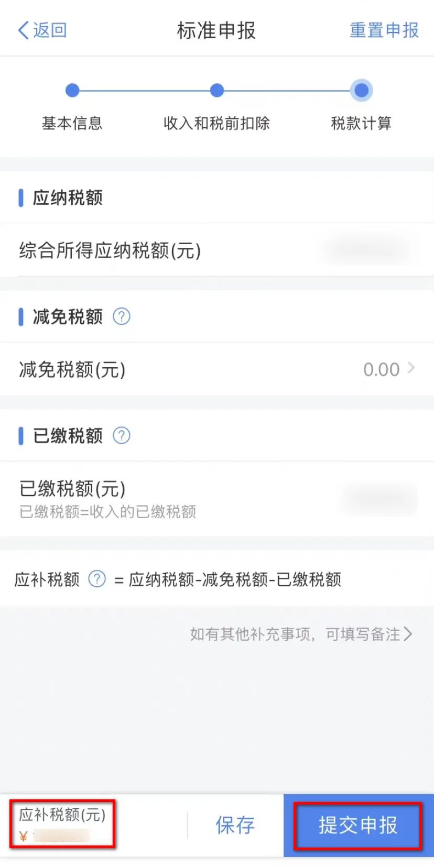Click the 保存 button
Image resolution: width=434 pixels, height=868 pixels.
[235, 826]
